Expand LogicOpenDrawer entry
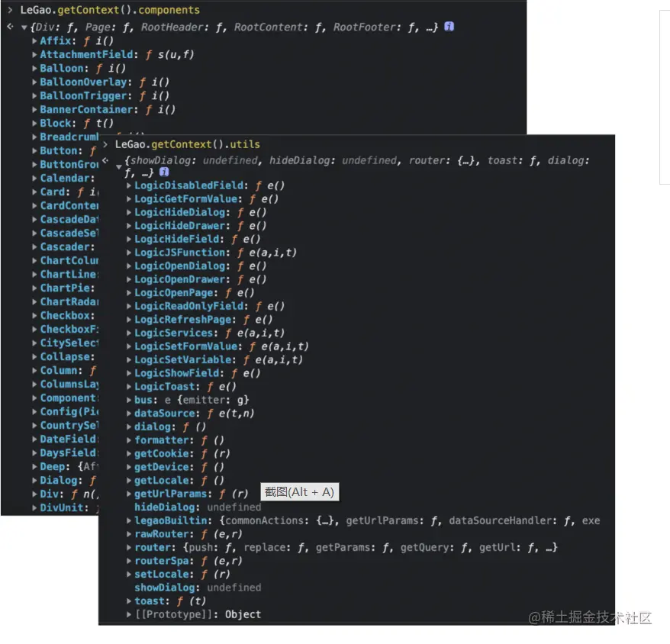This screenshot has height=644, width=670. click(129, 279)
